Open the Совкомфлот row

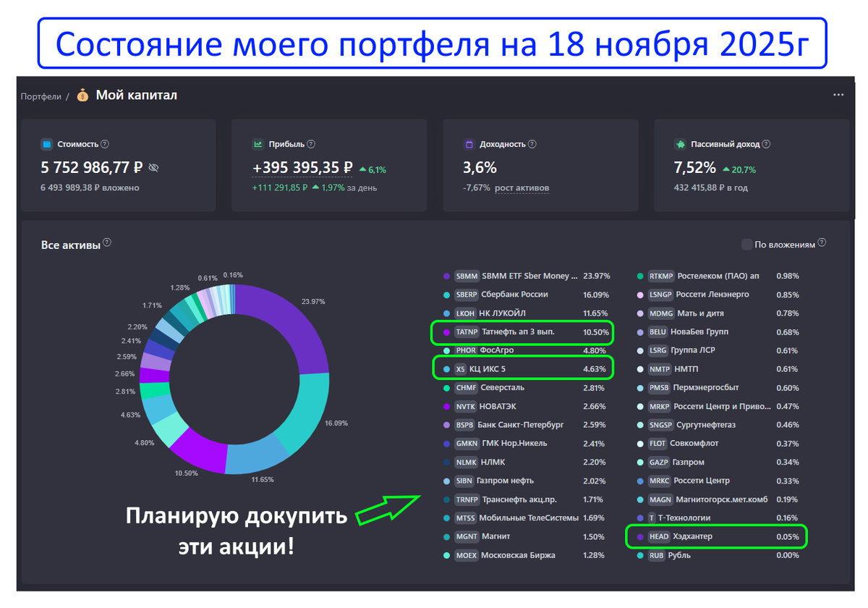(719, 444)
